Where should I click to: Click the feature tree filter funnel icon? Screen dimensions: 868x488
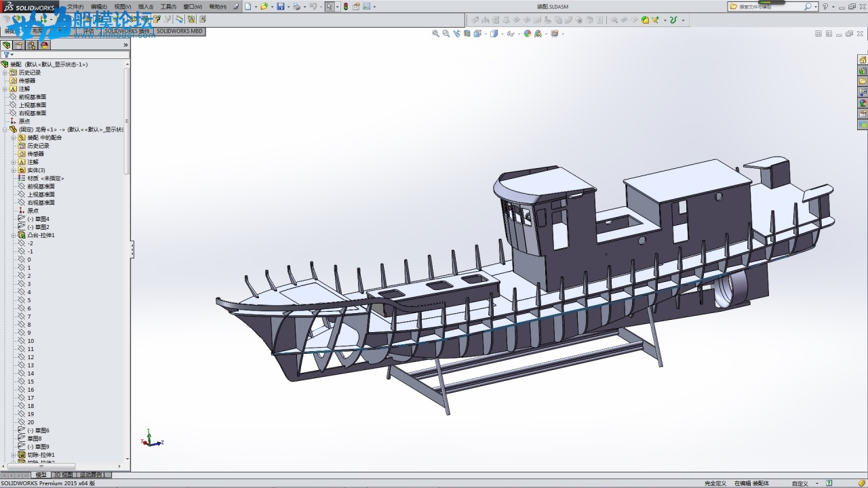6,55
